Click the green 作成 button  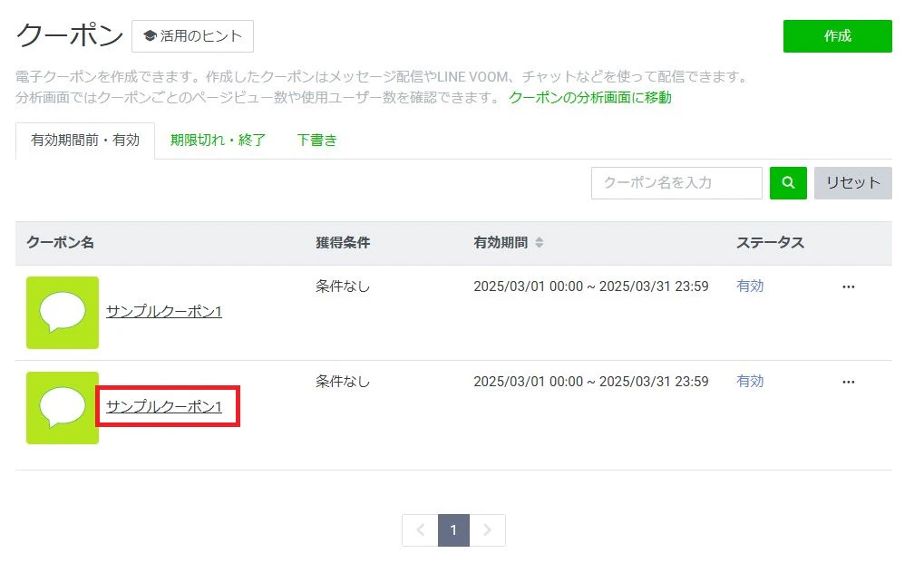[837, 36]
